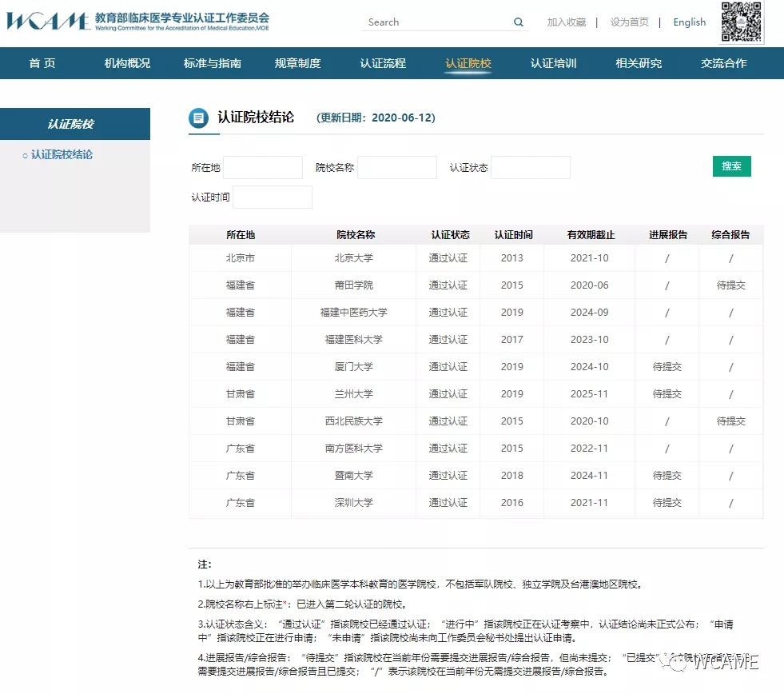Click the 2024-09 expiry date cell
784x694 pixels.
[590, 313]
